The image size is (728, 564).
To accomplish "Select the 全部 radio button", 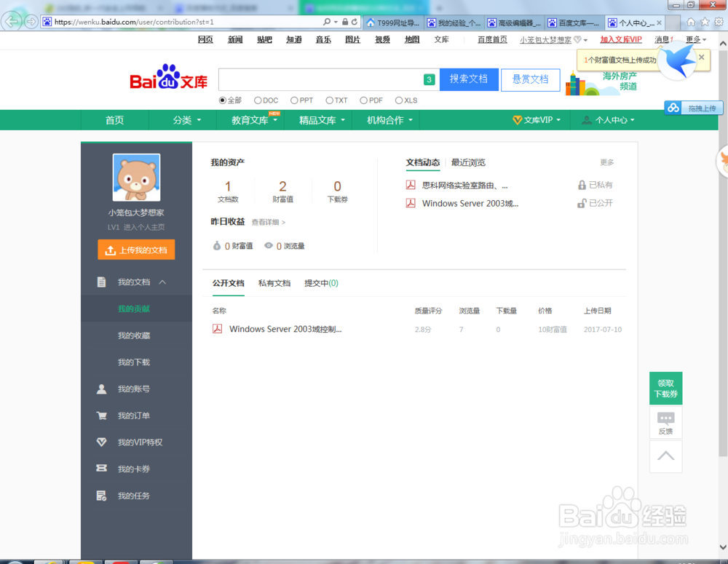I will (222, 100).
